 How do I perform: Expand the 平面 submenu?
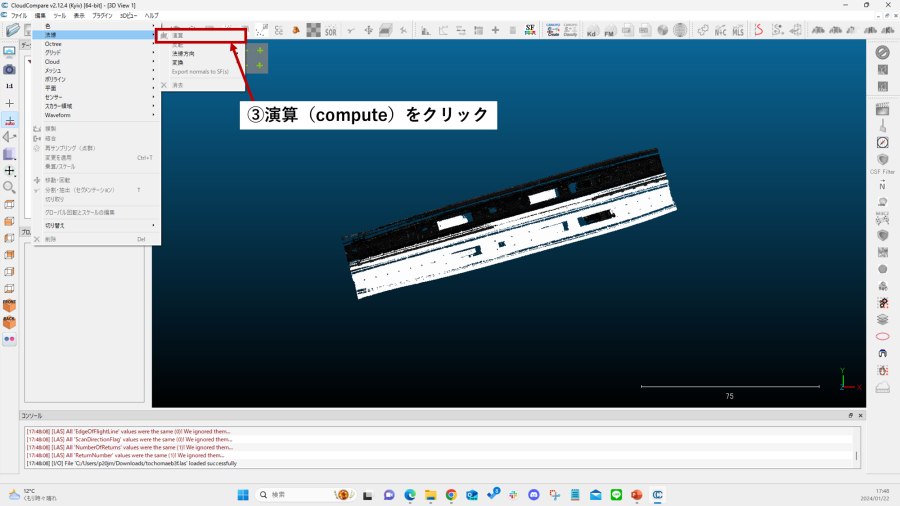pos(95,88)
